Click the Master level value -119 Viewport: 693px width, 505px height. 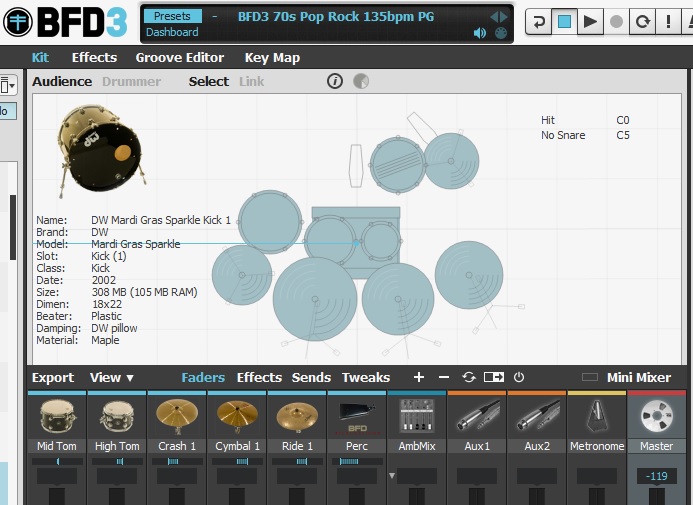tap(657, 476)
